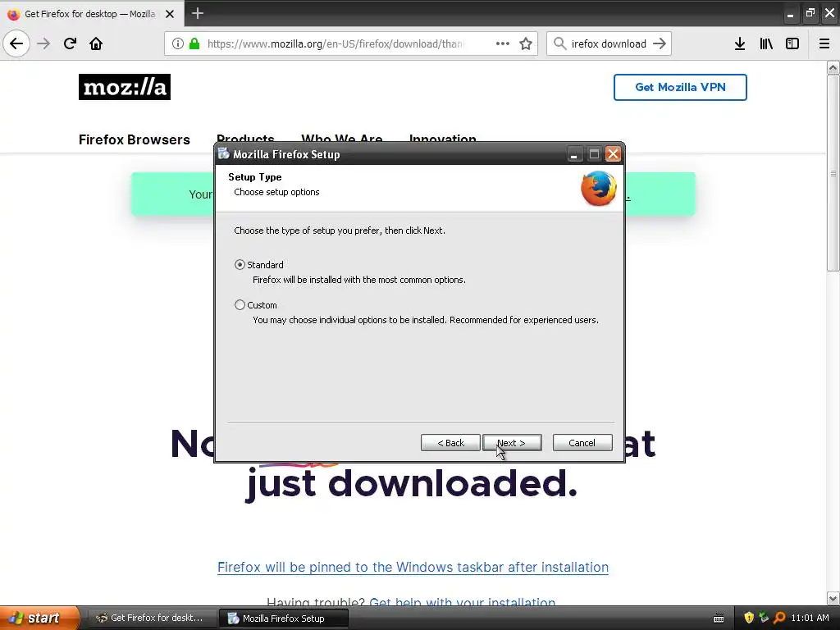Click the magnifier tray icon
Screen dimensions: 840x630
[779, 618]
